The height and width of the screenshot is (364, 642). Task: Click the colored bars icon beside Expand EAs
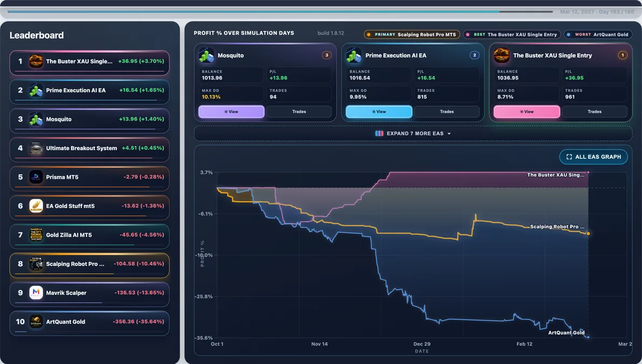click(x=379, y=134)
